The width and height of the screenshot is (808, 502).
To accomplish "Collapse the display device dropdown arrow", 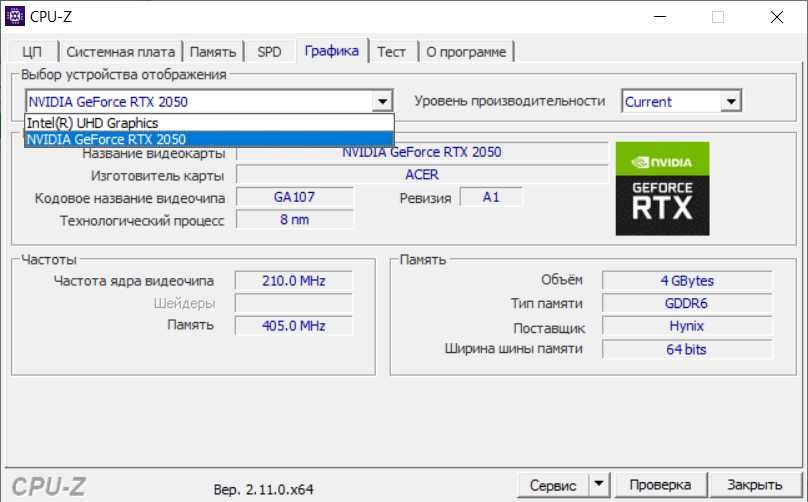I will click(382, 102).
